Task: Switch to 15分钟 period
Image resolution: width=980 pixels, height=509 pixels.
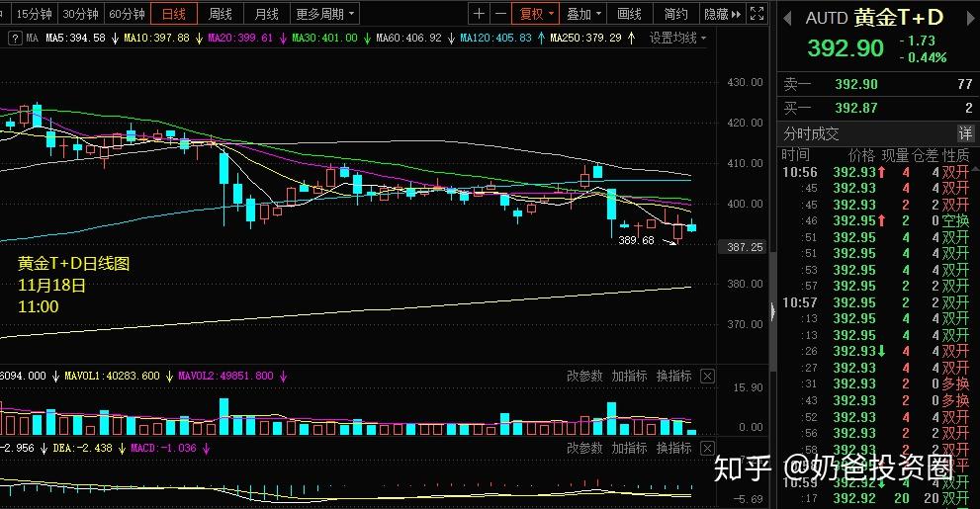Action: pos(34,14)
